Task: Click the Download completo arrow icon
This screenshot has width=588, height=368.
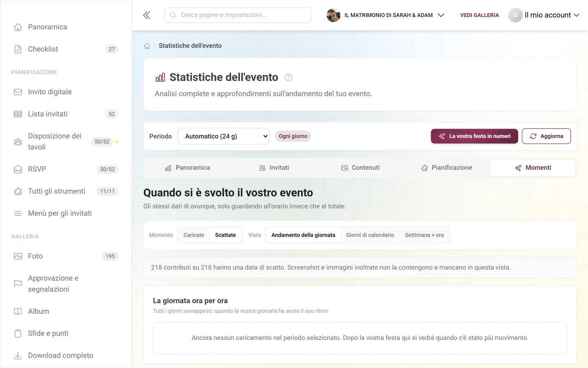Action: click(18, 356)
